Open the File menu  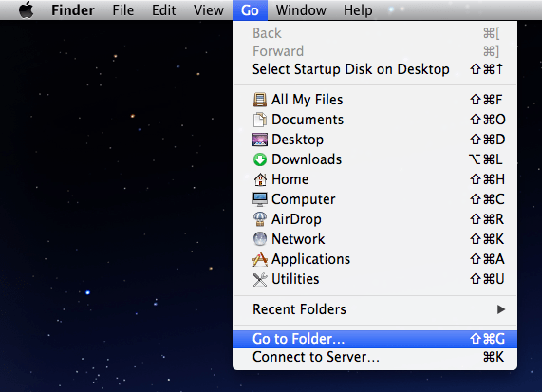pyautogui.click(x=123, y=10)
